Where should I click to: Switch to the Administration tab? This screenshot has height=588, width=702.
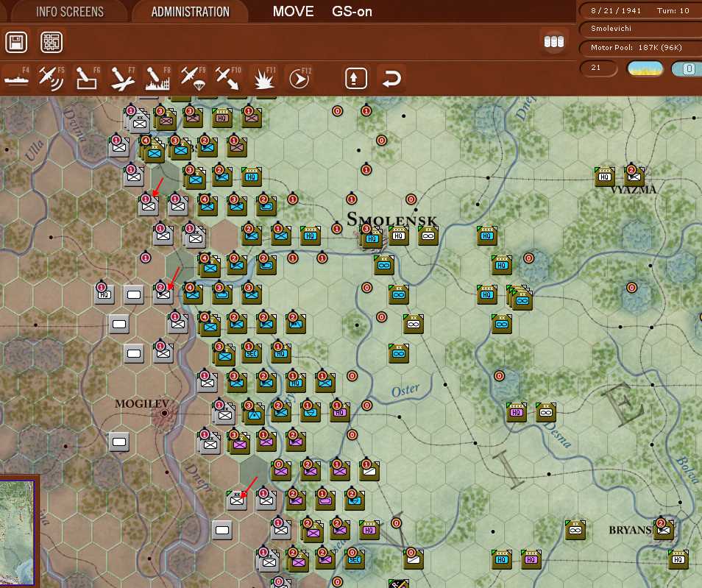191,12
